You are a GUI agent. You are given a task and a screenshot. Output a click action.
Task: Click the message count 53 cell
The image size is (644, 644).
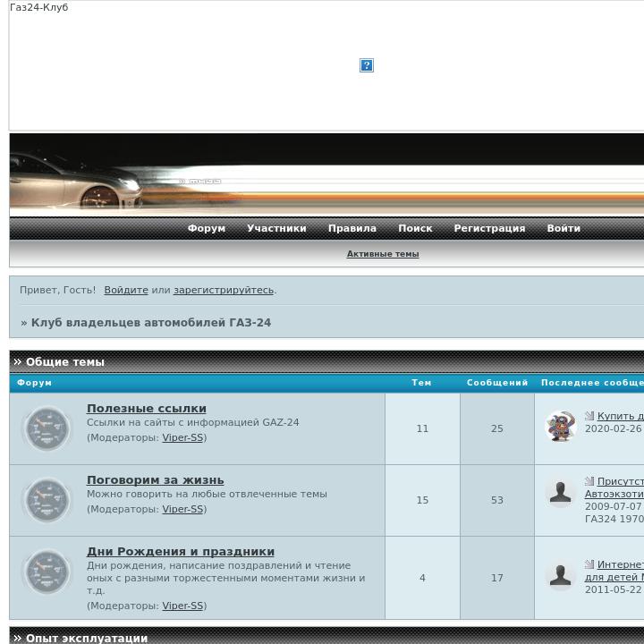pyautogui.click(x=497, y=500)
